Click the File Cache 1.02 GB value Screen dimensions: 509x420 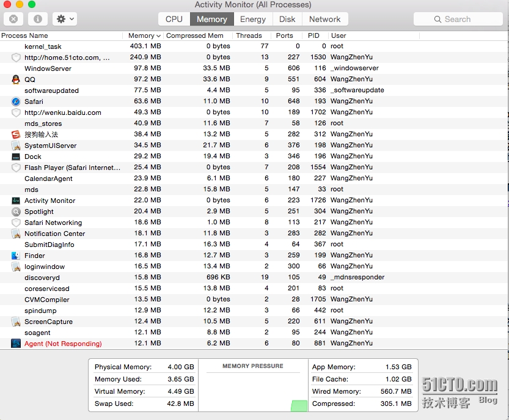point(398,379)
